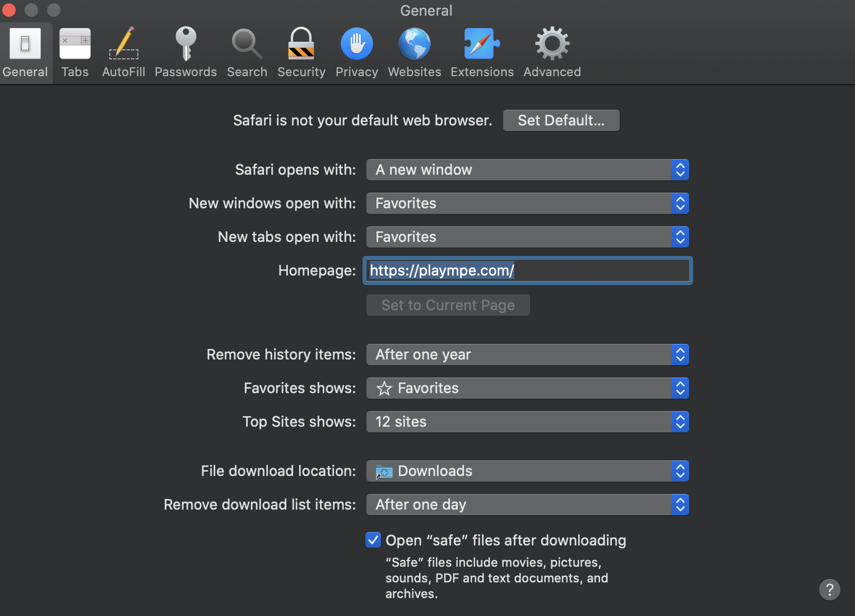Click the Safari is not your default browser text
The width and height of the screenshot is (855, 616).
(363, 120)
